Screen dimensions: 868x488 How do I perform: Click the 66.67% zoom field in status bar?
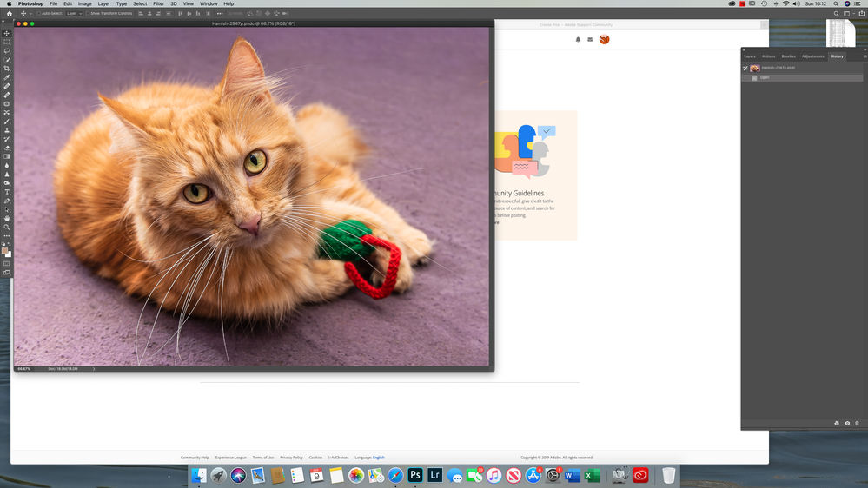coord(23,368)
